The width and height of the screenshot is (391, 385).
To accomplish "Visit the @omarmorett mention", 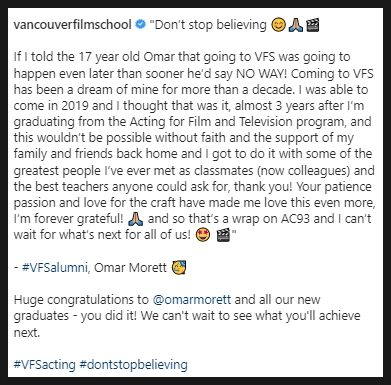I will click(x=192, y=299).
